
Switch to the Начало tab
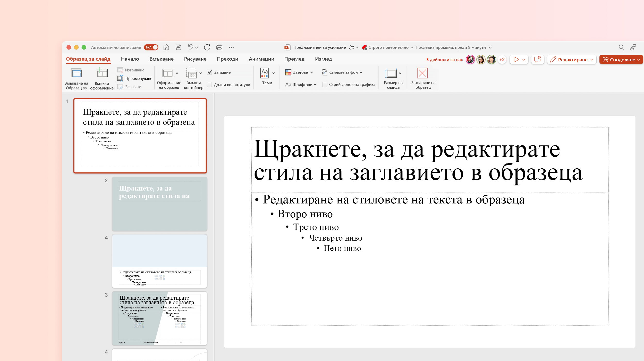coord(130,59)
